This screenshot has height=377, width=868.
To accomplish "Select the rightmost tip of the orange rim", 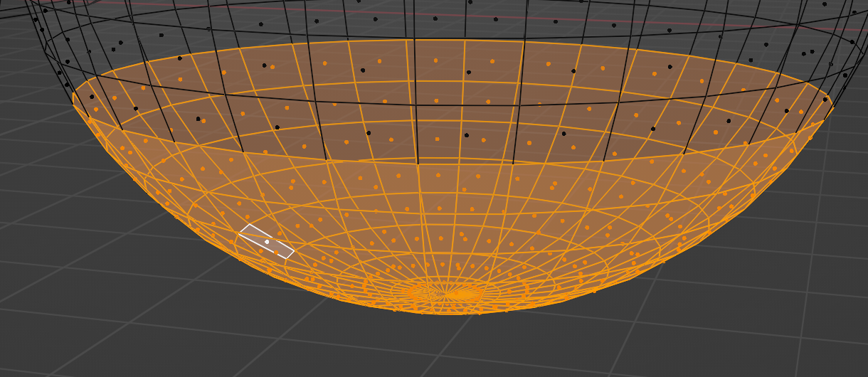I will (831, 101).
